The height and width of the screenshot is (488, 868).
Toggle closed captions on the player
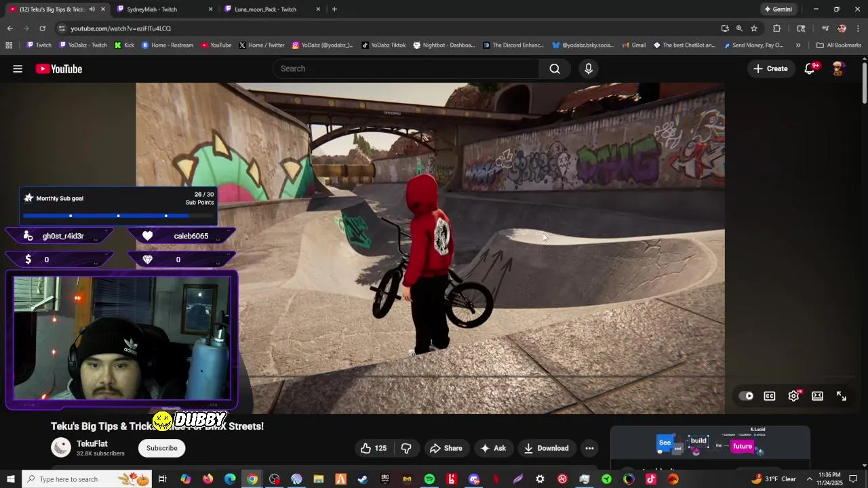coord(770,396)
